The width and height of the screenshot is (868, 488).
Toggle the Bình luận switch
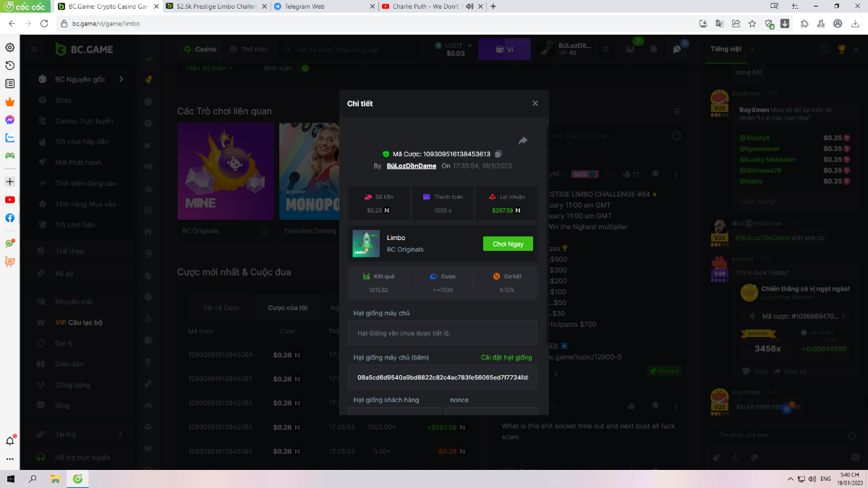(303, 68)
